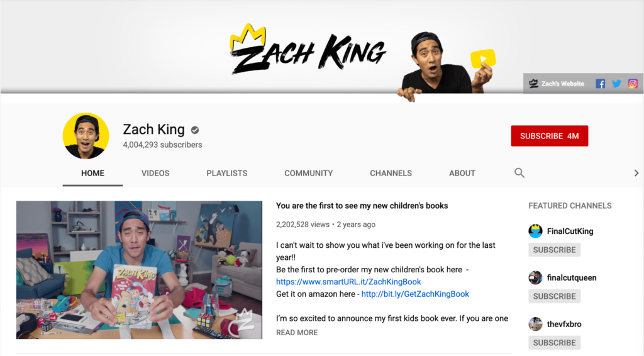Open the Twitter bird icon
644x356 pixels.
point(616,84)
